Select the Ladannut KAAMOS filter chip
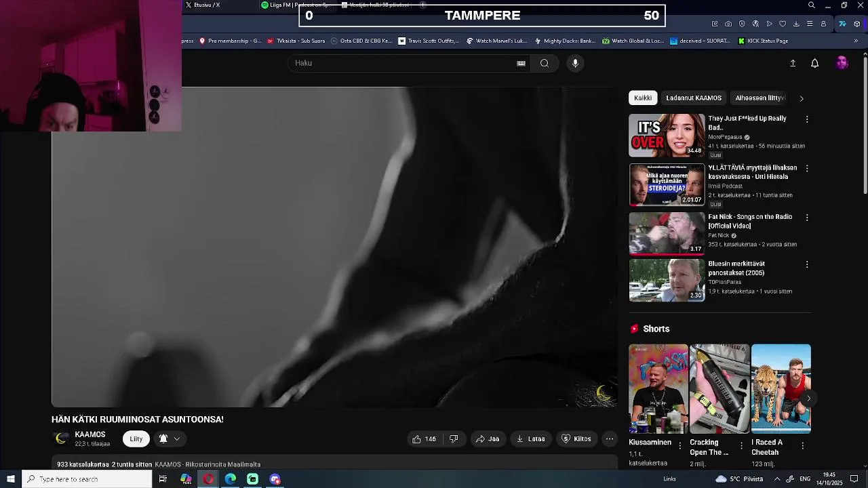Viewport: 868px width, 488px height. (x=694, y=98)
